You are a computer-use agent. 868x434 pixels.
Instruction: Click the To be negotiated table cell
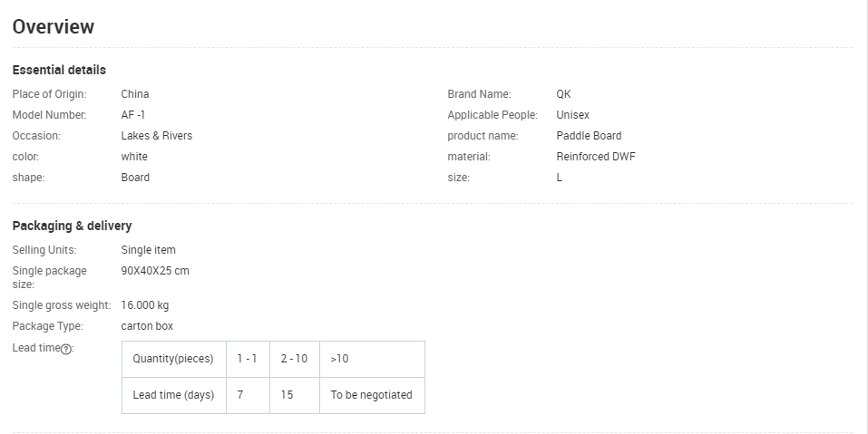(371, 395)
